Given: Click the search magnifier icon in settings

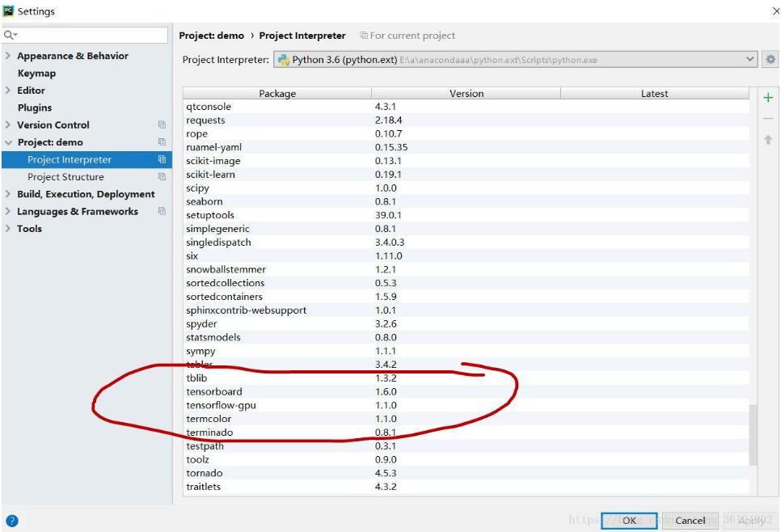Looking at the screenshot, I should coord(10,36).
